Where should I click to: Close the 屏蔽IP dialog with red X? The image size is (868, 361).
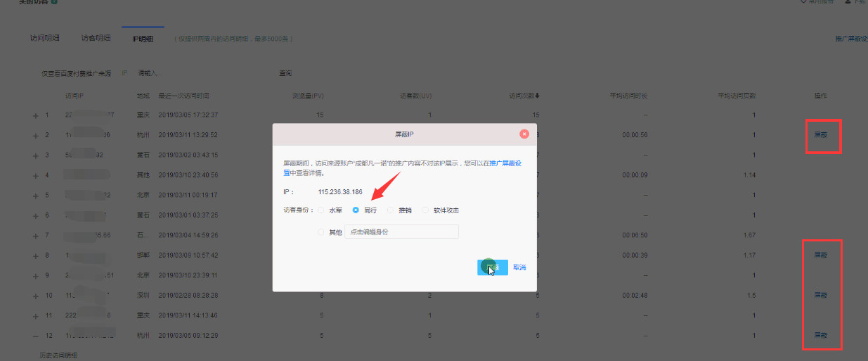coord(524,133)
